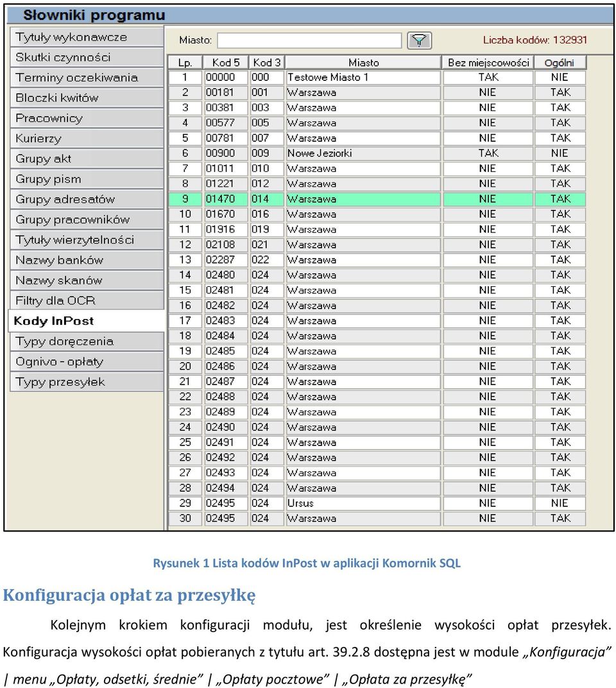Select the 01670 code cell
Screen dimensions: 616x688
click(x=226, y=214)
